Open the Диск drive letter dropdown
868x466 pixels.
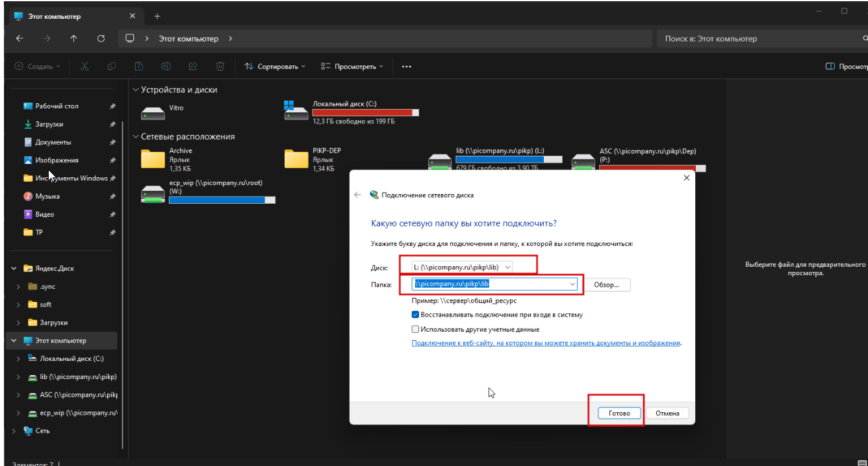(x=463, y=267)
